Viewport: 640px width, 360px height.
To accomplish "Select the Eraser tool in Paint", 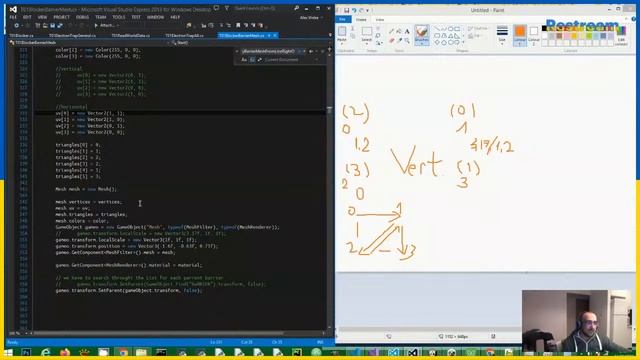I will [392, 40].
